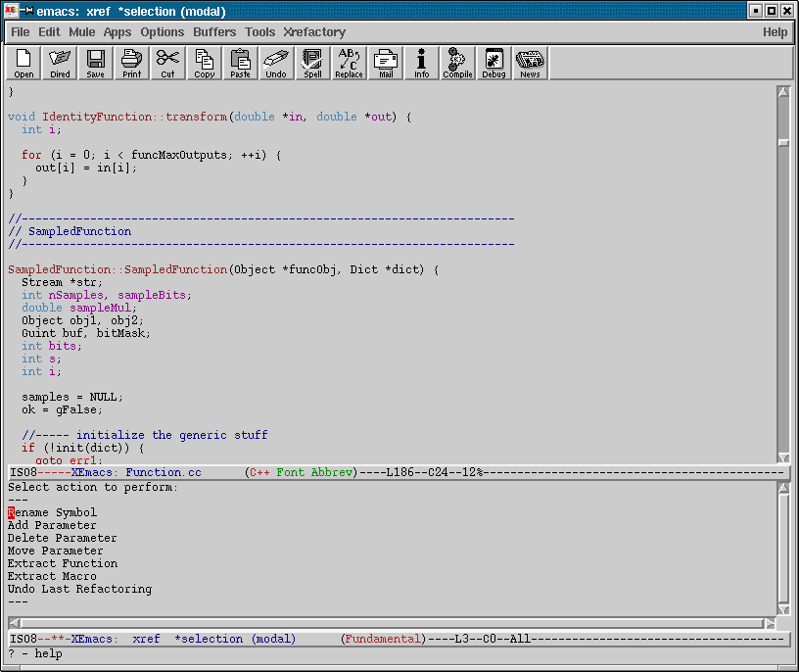Select Delete Parameter refactoring action
Viewport: 799px width, 672px height.
coord(62,538)
